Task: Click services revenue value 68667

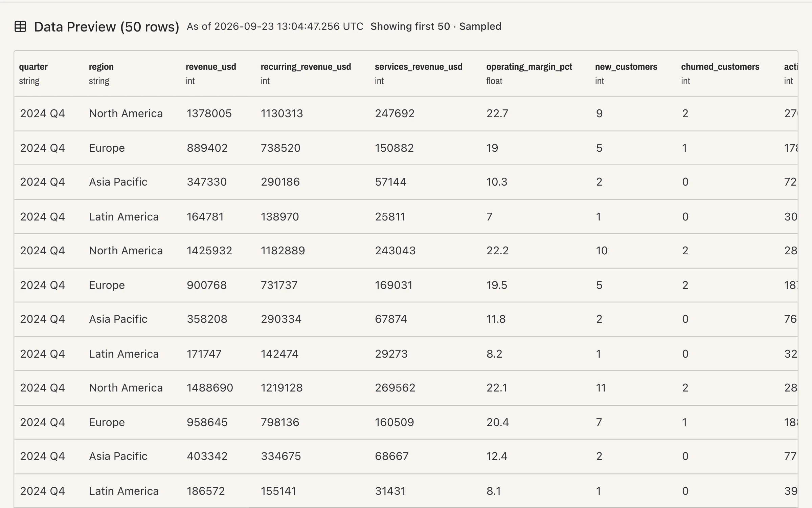Action: click(x=391, y=456)
